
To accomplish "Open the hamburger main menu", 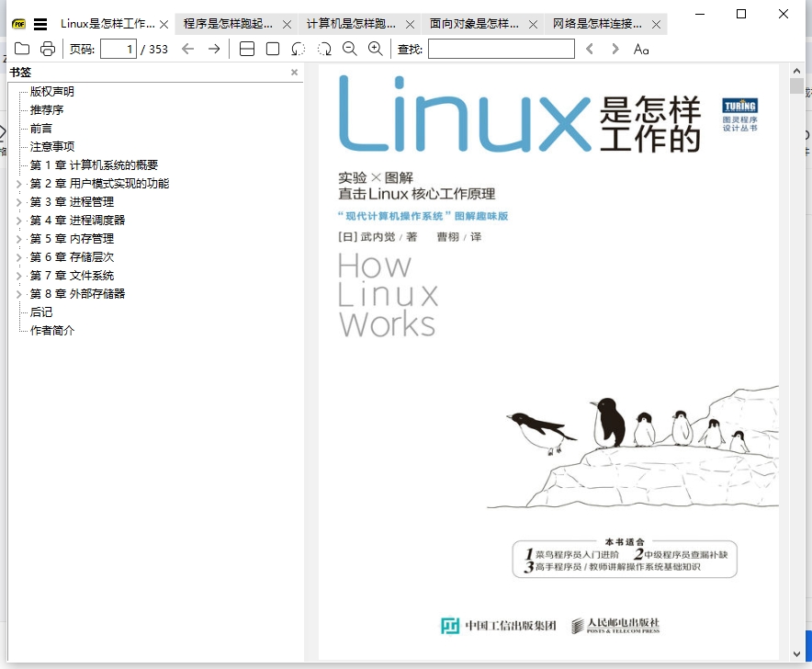I will [x=40, y=24].
